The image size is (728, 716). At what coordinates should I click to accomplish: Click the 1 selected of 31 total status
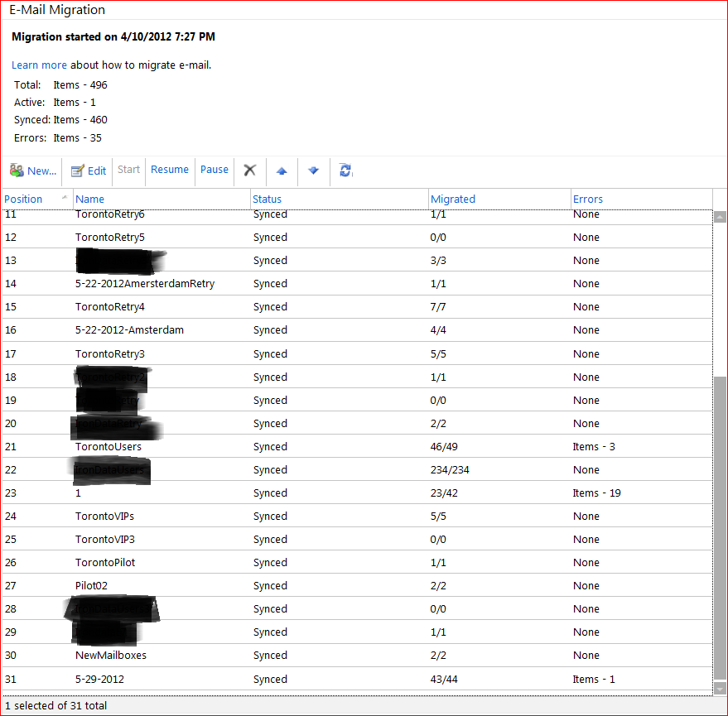[55, 706]
